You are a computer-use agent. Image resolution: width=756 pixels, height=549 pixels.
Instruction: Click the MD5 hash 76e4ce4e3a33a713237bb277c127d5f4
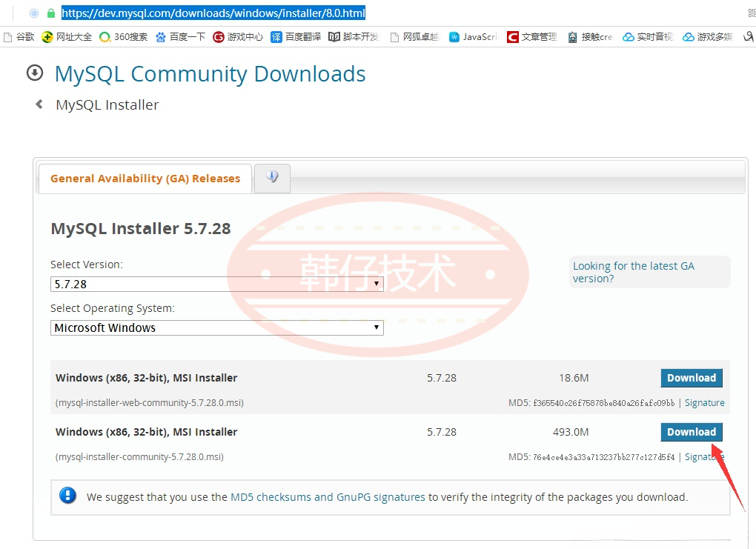click(x=604, y=457)
